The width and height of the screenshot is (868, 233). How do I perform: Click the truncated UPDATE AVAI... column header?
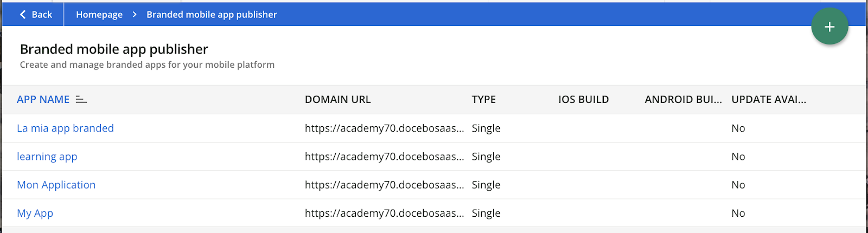[768, 100]
